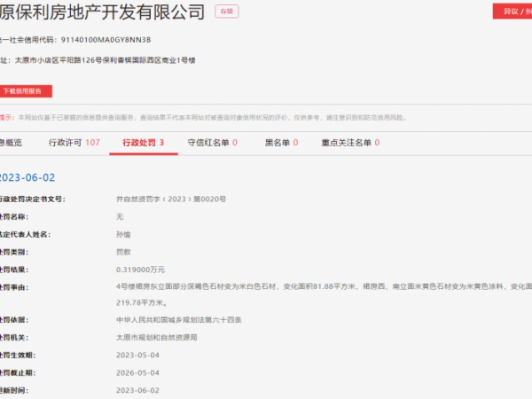Click the credit code 91140100MA0GY8NN3B
The width and height of the screenshot is (532, 399).
[107, 40]
